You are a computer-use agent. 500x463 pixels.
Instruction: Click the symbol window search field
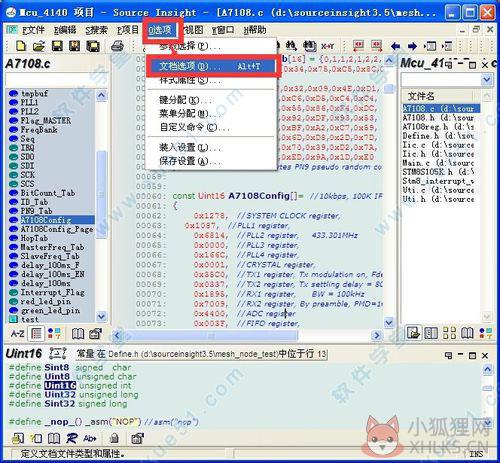coord(56,80)
